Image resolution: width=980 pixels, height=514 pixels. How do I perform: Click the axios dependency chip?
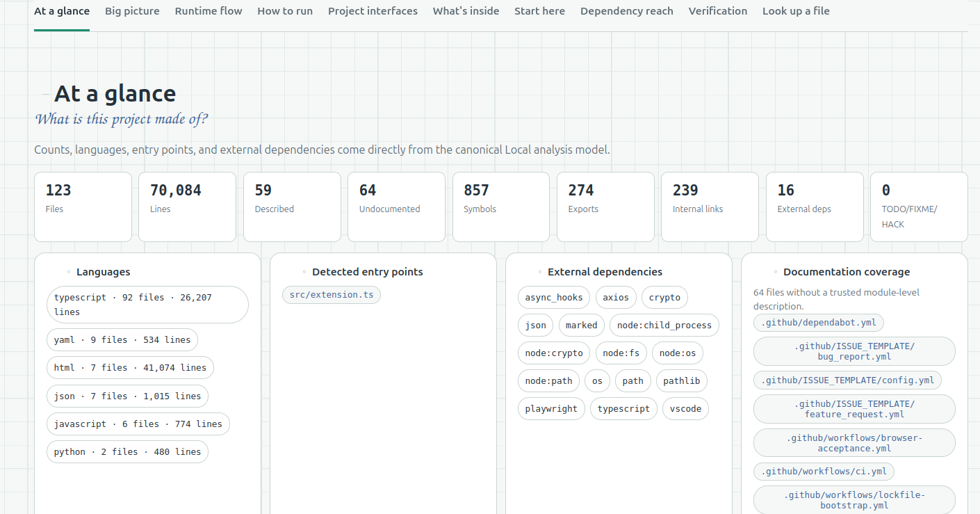pyautogui.click(x=616, y=298)
